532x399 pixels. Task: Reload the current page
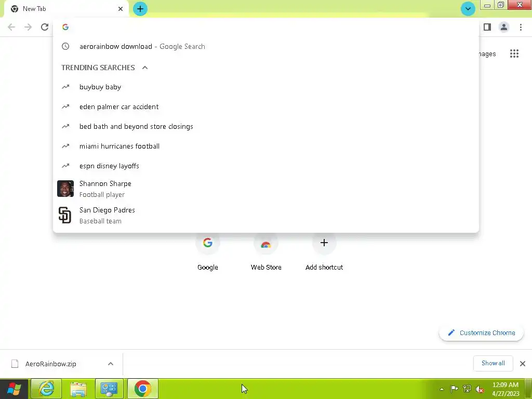[45, 27]
